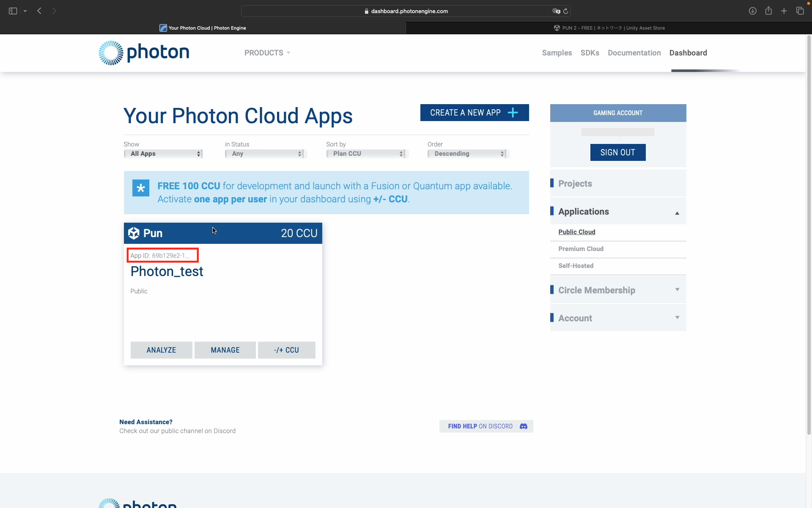Reload page with refresh icon
The height and width of the screenshot is (508, 812).
click(566, 11)
